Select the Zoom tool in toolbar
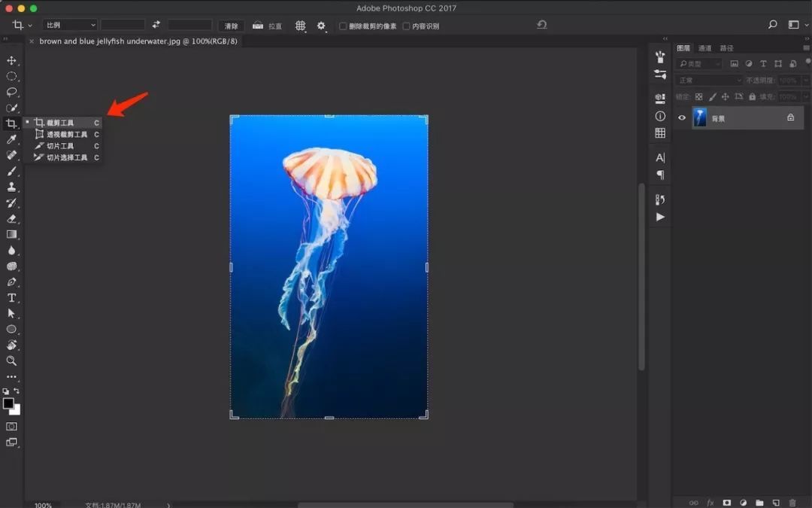The image size is (812, 508). pos(11,360)
